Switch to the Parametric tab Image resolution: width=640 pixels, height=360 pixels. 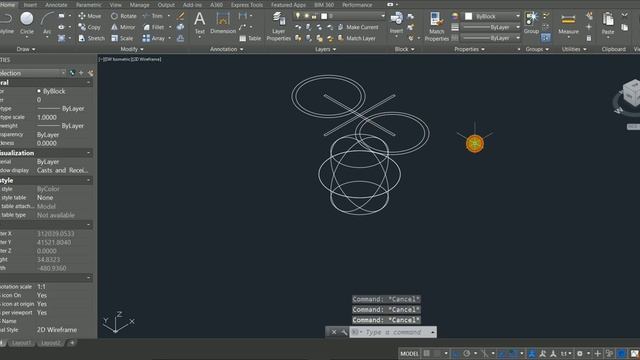tap(89, 5)
